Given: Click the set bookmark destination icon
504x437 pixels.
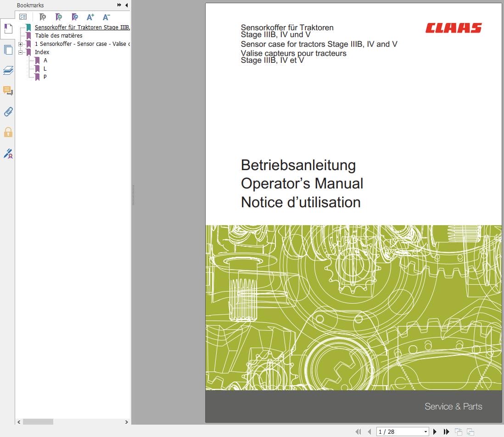Looking at the screenshot, I should 74,17.
